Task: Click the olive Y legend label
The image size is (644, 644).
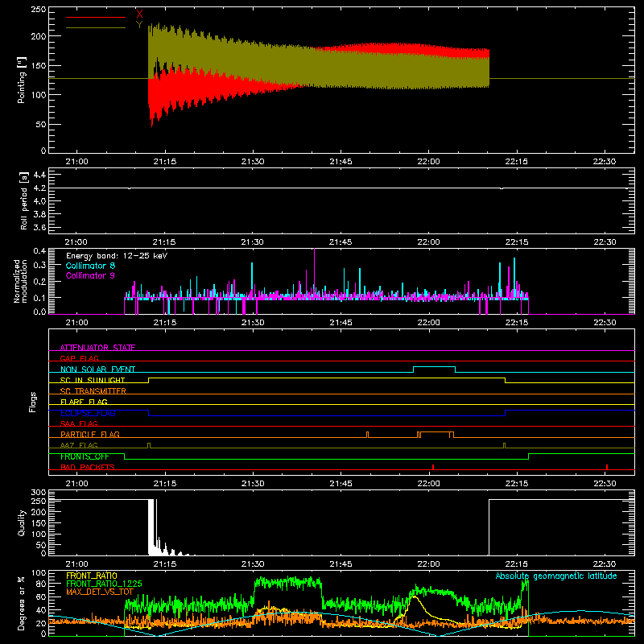Action: coord(139,25)
